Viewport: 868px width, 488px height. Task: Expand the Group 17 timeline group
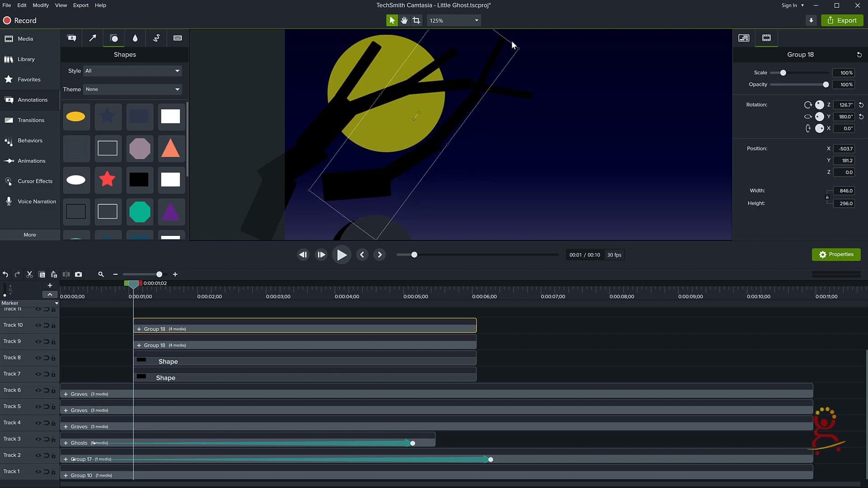point(66,459)
